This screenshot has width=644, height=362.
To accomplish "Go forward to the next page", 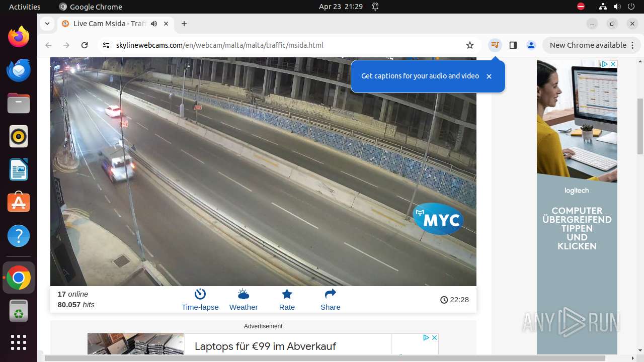I will click(66, 45).
